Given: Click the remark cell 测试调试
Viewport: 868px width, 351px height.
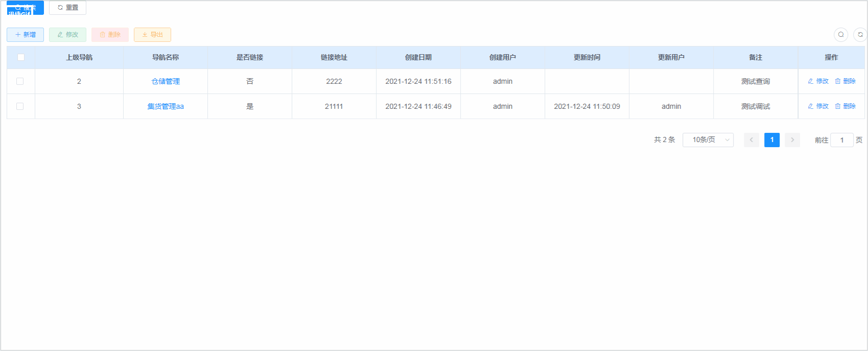Looking at the screenshot, I should [756, 106].
